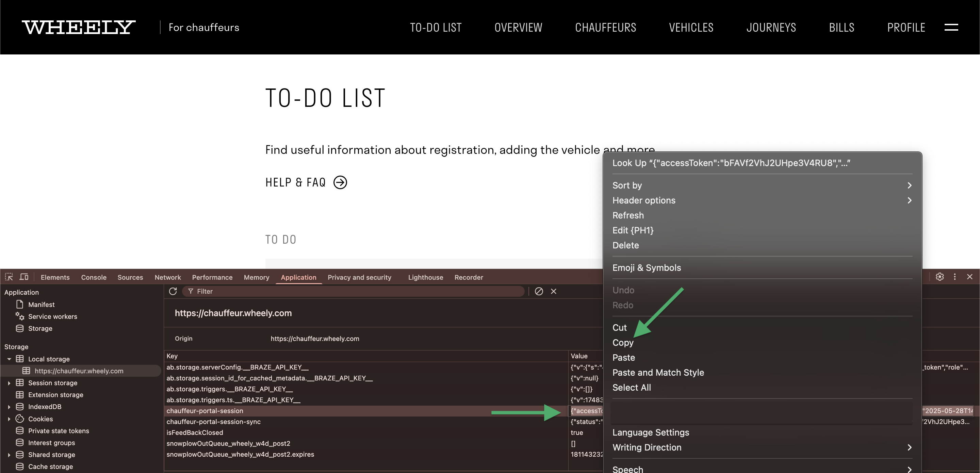Click the Local storage table icon
Viewport: 980px width, 473px height.
[20, 359]
